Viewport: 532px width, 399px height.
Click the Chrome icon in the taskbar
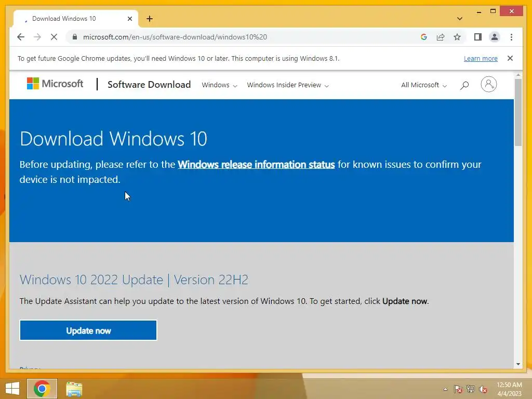click(42, 389)
